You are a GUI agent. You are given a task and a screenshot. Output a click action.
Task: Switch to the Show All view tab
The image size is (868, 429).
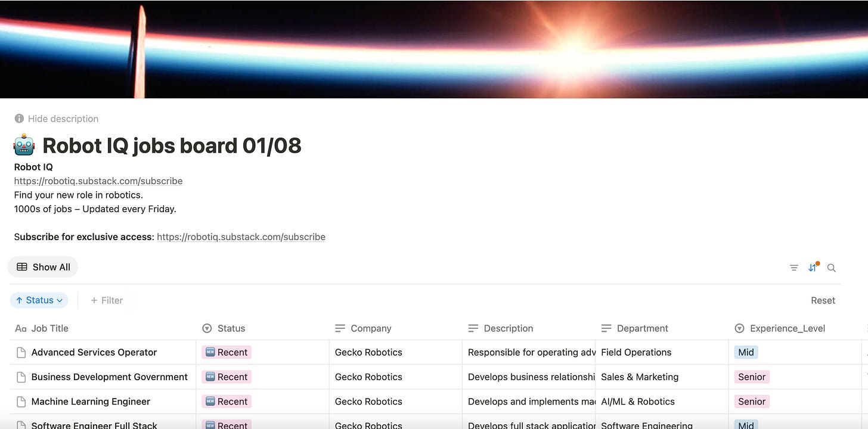(x=43, y=267)
